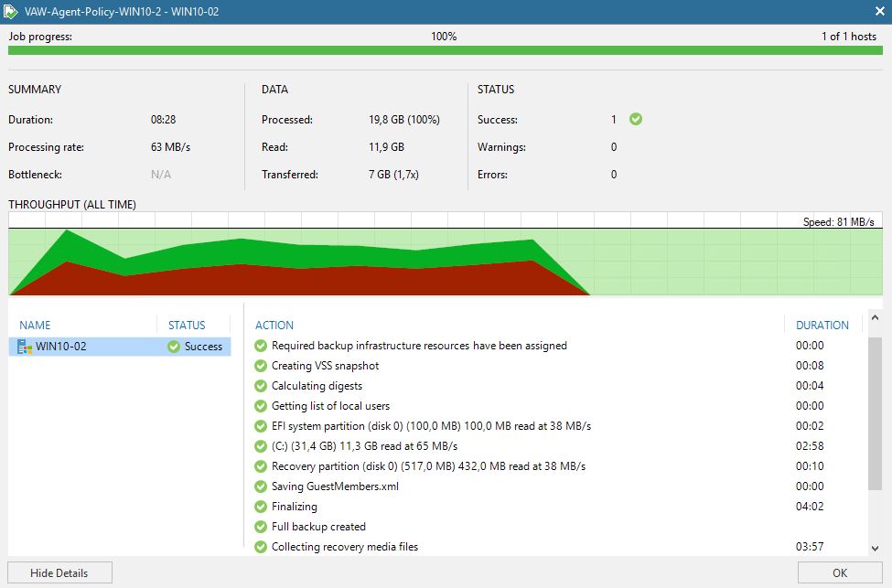This screenshot has width=892, height=588.
Task: Select 'Collecting recovery media files' action text
Action: tap(345, 547)
